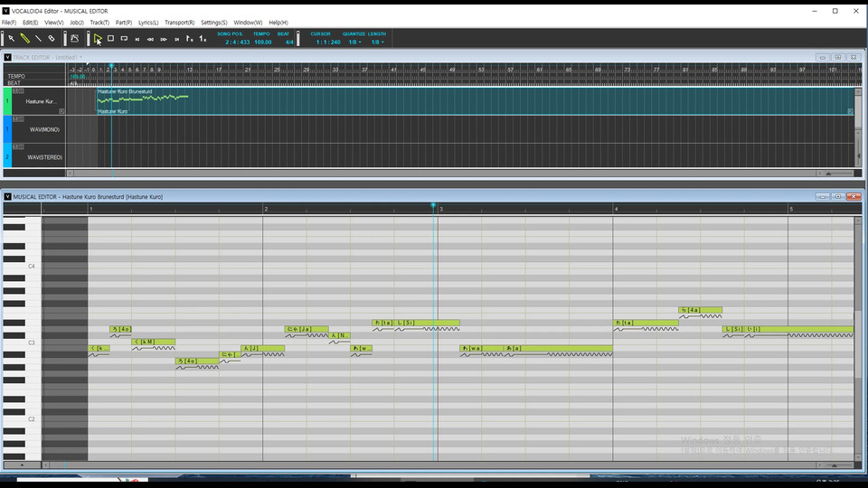Toggle mute/solo on Hastune Kuro track
The height and width of the screenshot is (488, 868).
[x=18, y=91]
